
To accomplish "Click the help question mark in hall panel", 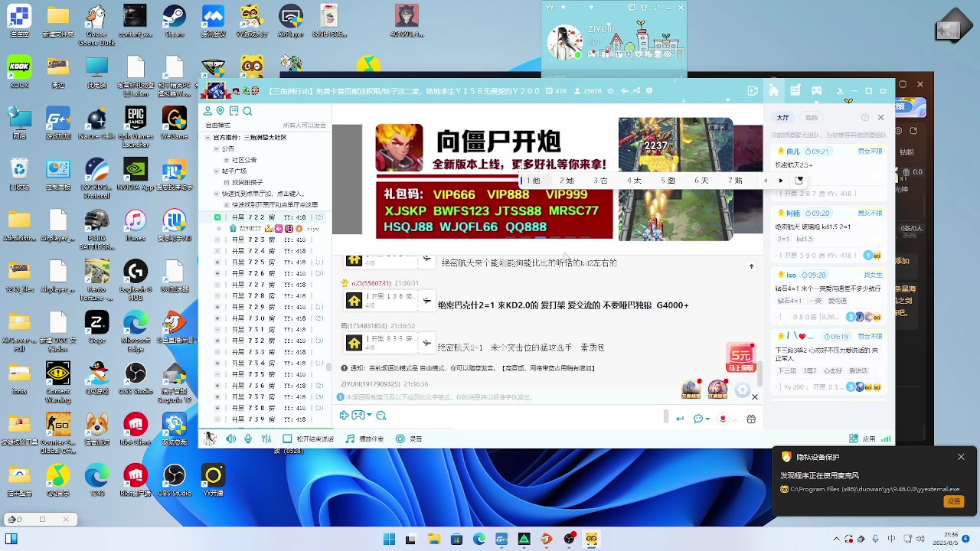I will [x=865, y=117].
